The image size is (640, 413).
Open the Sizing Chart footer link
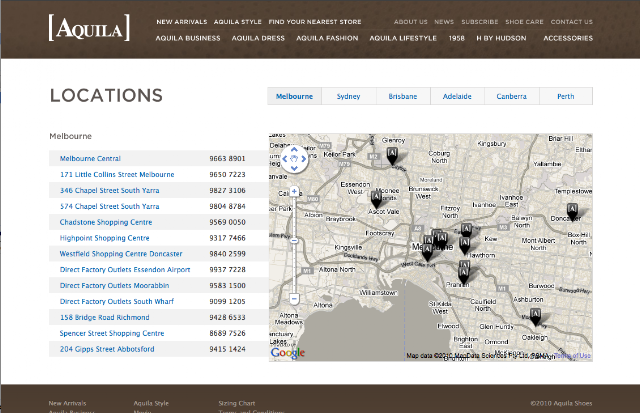click(x=237, y=403)
